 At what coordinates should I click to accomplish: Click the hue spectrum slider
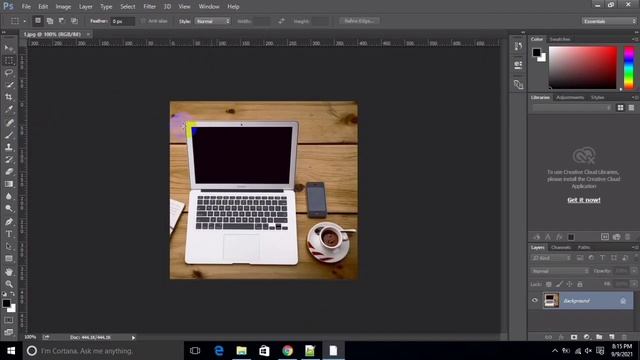[629, 67]
